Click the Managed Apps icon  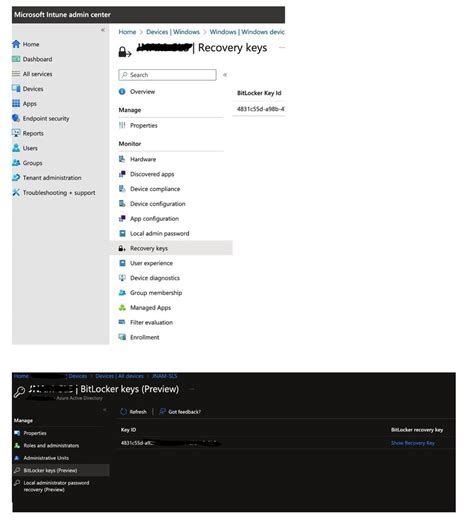tap(122, 308)
